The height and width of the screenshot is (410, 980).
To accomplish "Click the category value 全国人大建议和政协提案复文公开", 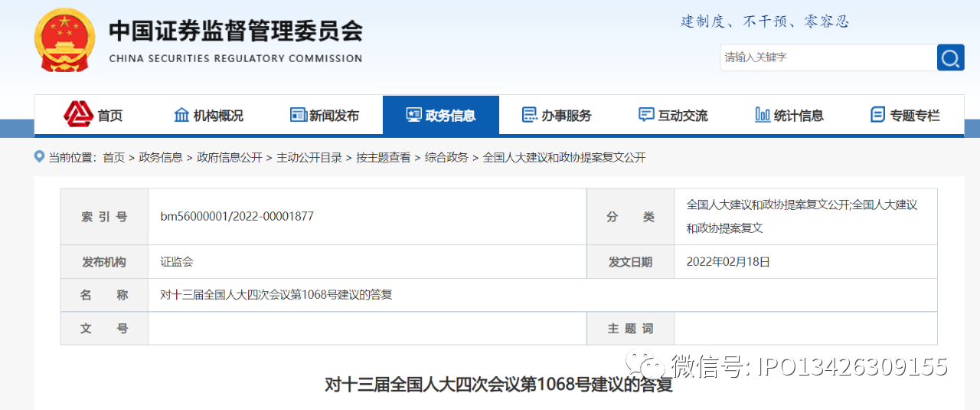I will [802, 216].
